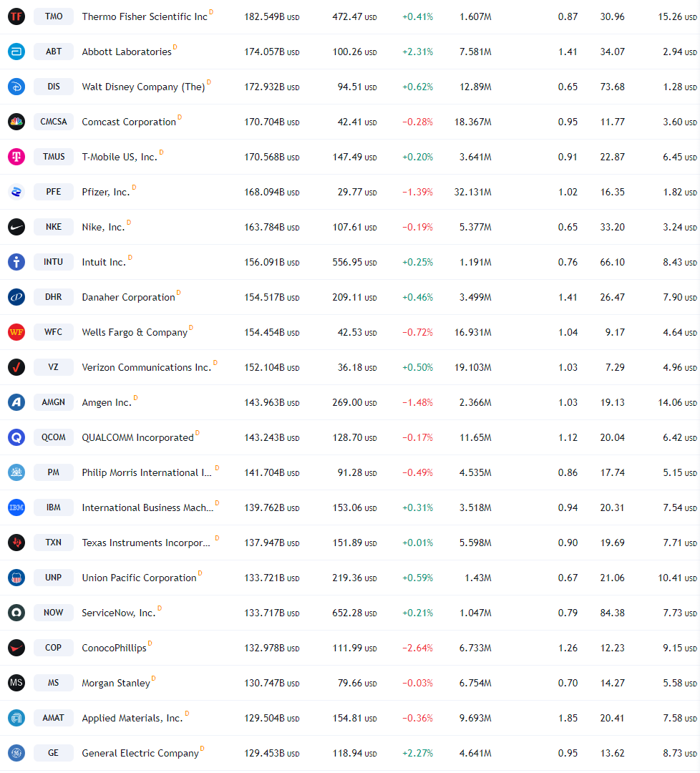The height and width of the screenshot is (773, 700).
Task: Open the DIS ticker badge
Action: (53, 87)
